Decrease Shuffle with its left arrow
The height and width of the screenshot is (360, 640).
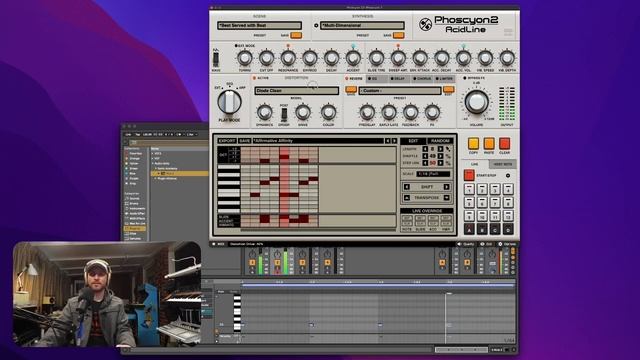(x=425, y=156)
